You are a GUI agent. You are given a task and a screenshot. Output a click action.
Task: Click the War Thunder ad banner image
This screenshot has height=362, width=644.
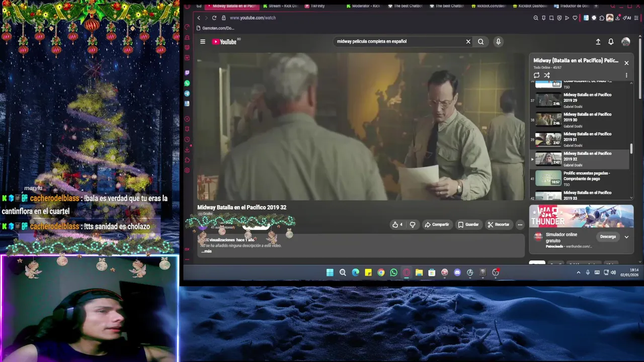pyautogui.click(x=581, y=216)
